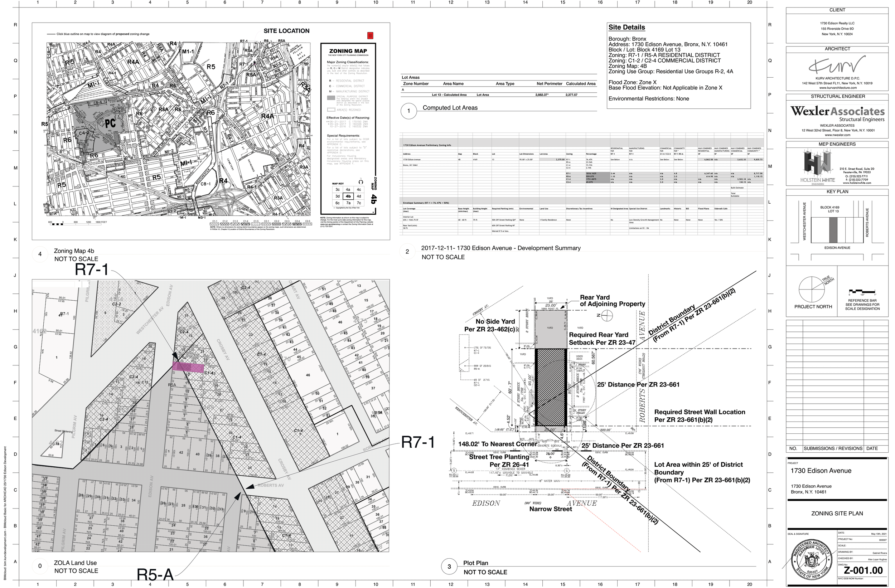Click the Z-001.00 drawing number
Viewport: 895px width, 588px height.
tap(863, 571)
